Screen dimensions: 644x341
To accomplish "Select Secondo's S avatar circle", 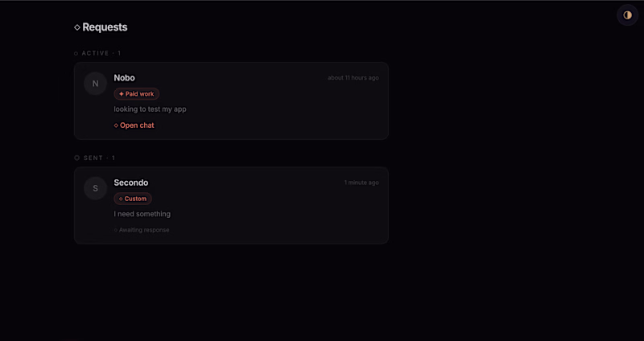I will pos(95,188).
